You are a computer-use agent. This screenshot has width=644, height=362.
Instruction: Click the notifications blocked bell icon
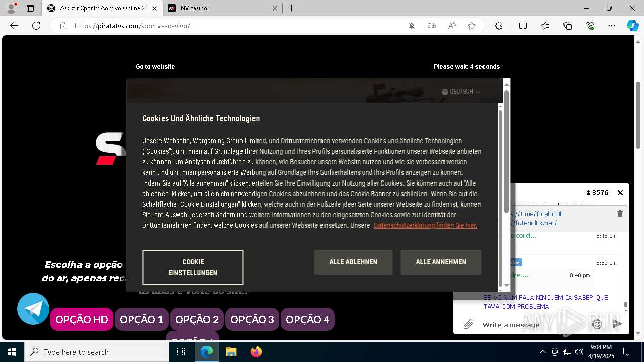click(412, 26)
